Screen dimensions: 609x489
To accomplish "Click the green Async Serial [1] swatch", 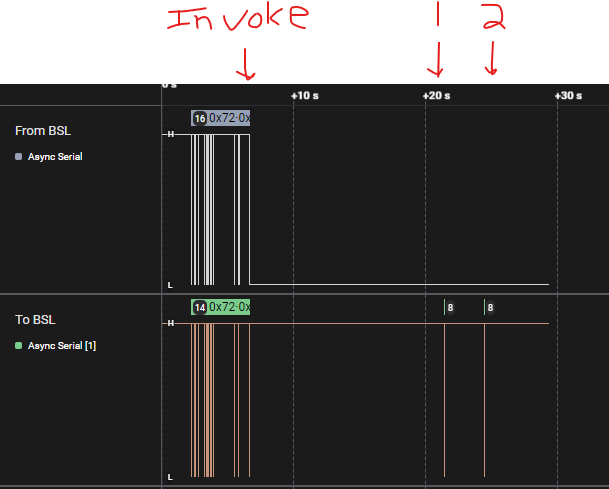I will [18, 345].
